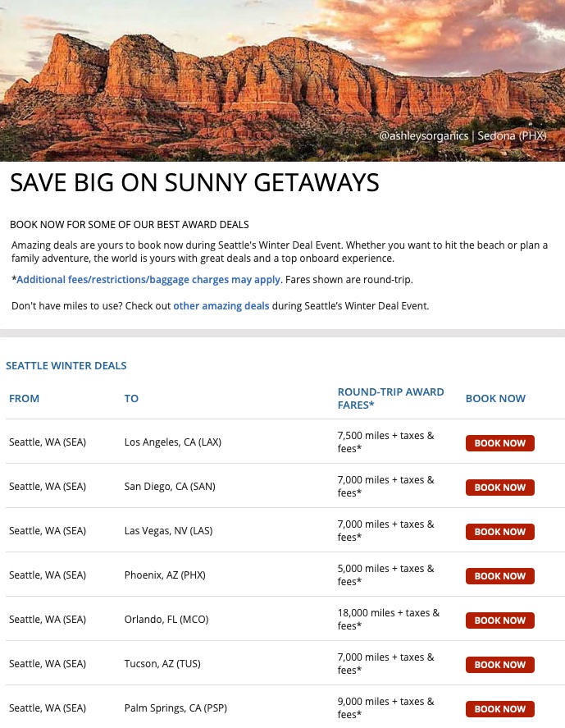Click the Round-Trip Award Fares column header
The height and width of the screenshot is (728, 565).
[x=390, y=399]
